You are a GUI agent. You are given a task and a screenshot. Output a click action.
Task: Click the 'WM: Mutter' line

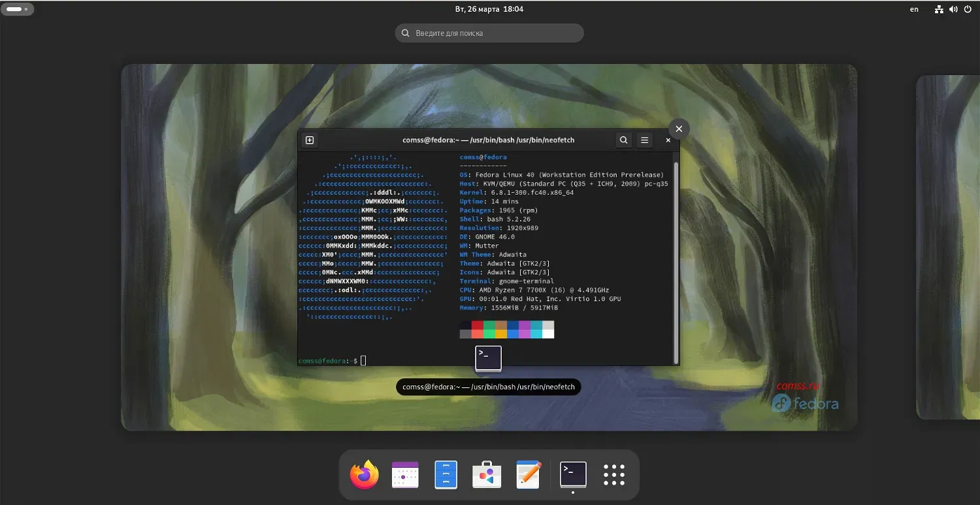(479, 246)
